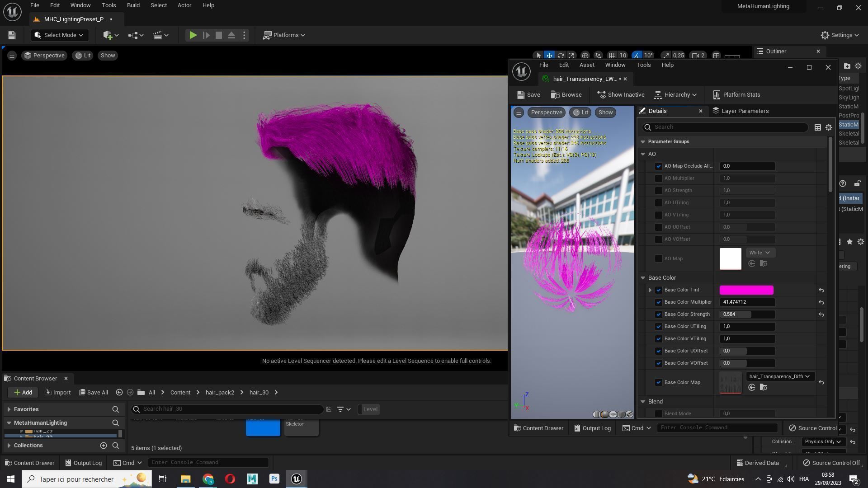The image size is (868, 488).
Task: Collapse the AO parameter group
Action: coord(643,154)
